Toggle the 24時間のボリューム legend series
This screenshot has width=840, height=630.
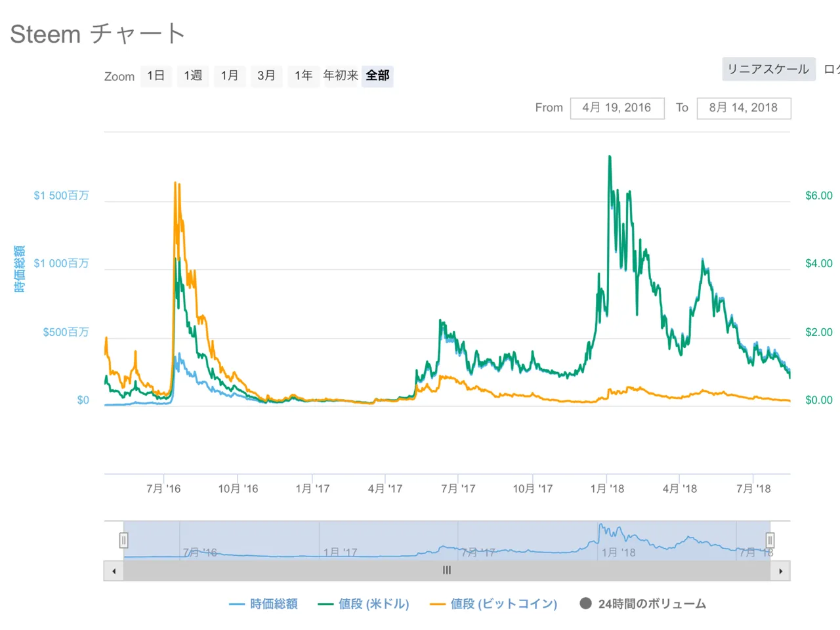(643, 604)
